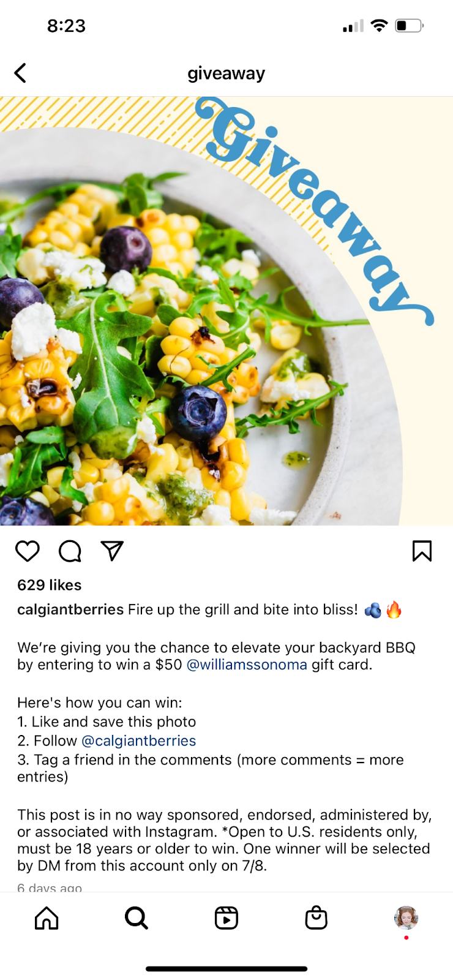Save the post with the bookmark icon
This screenshot has width=453, height=980.
coord(422,551)
